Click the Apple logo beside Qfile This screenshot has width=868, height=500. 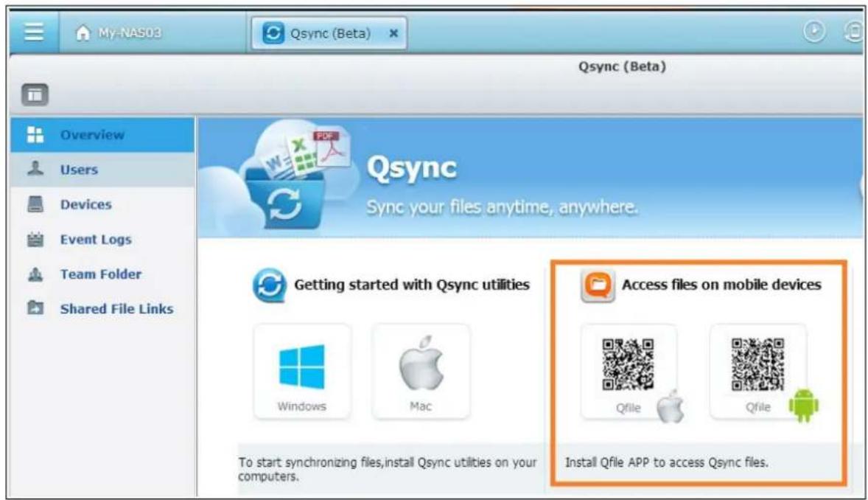[671, 406]
